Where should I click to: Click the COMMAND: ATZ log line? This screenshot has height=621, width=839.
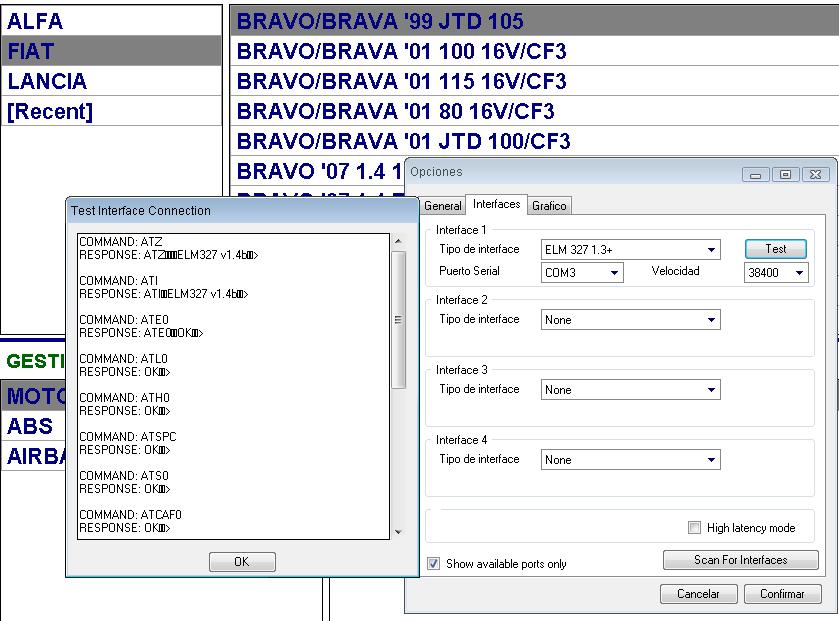[121, 242]
